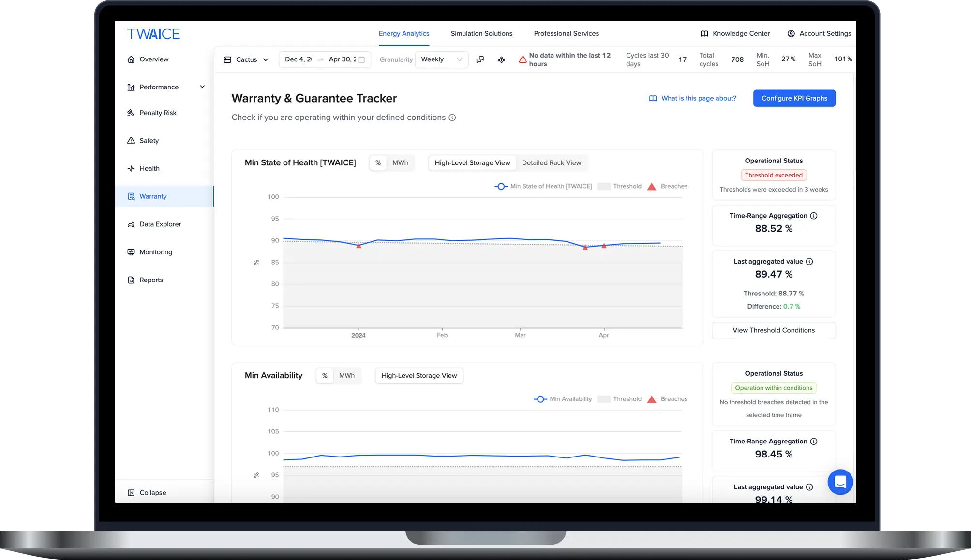The width and height of the screenshot is (971, 560).
Task: Click the comments chat icon in toolbar
Action: point(480,59)
